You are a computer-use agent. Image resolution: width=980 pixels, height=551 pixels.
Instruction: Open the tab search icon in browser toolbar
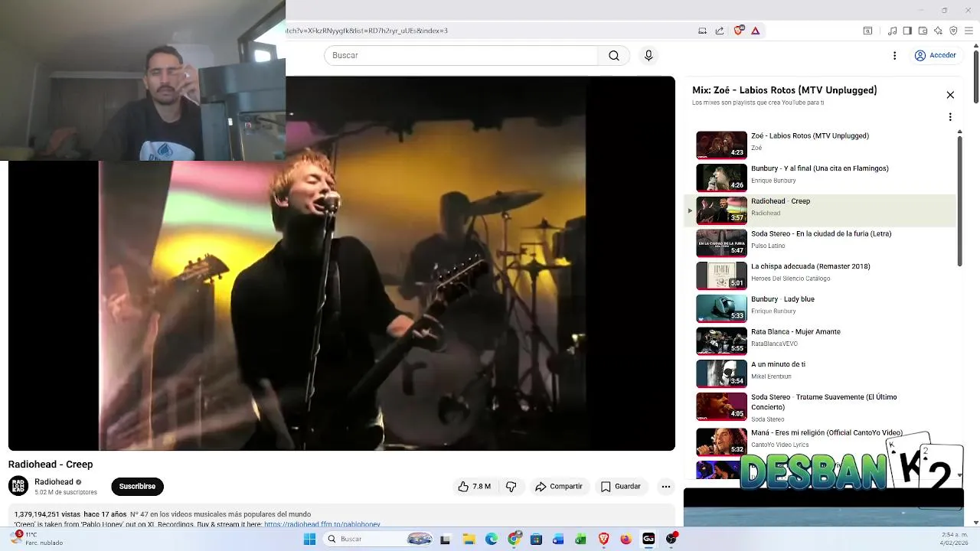point(867,31)
